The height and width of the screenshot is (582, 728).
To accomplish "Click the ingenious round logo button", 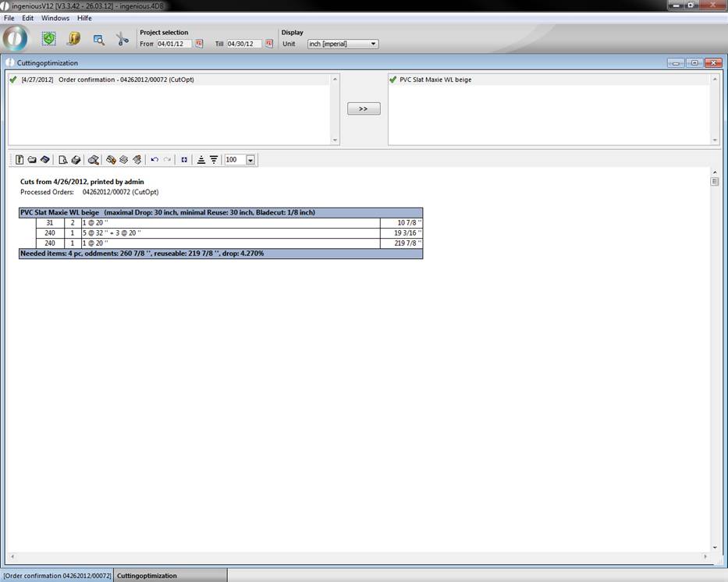I will (x=16, y=38).
